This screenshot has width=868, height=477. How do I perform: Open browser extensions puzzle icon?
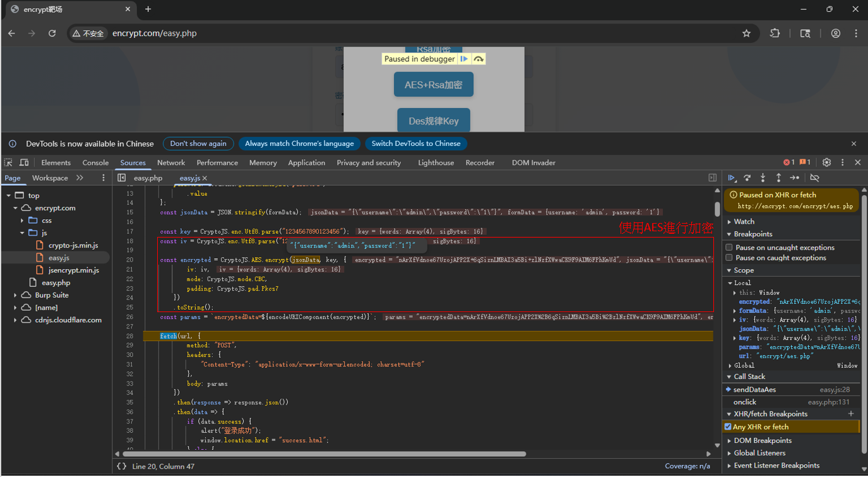coord(775,33)
